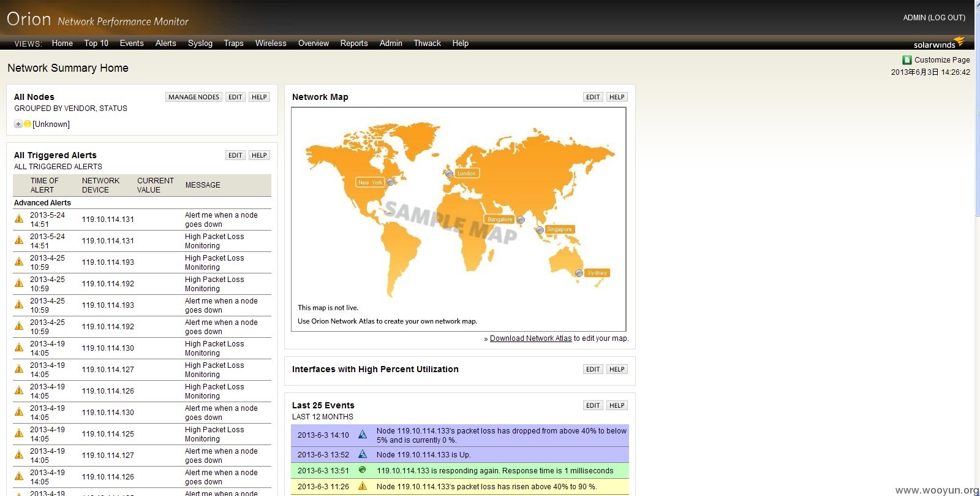Click HELP in Interfaces with High Percent Utilization
The width and height of the screenshot is (980, 496).
coord(617,369)
